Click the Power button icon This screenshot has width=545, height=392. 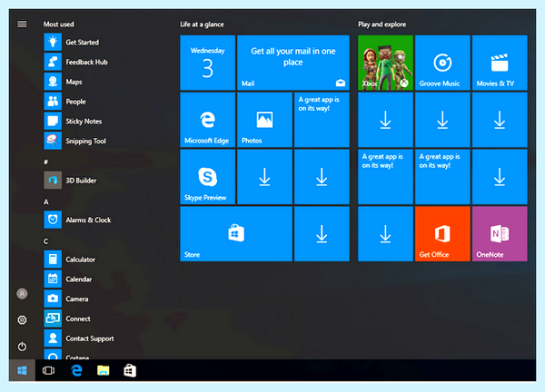click(22, 346)
